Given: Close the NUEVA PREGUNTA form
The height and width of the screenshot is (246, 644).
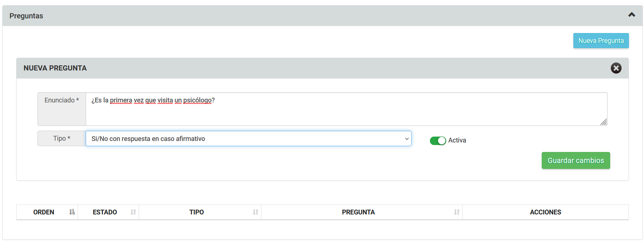Looking at the screenshot, I should (x=616, y=68).
